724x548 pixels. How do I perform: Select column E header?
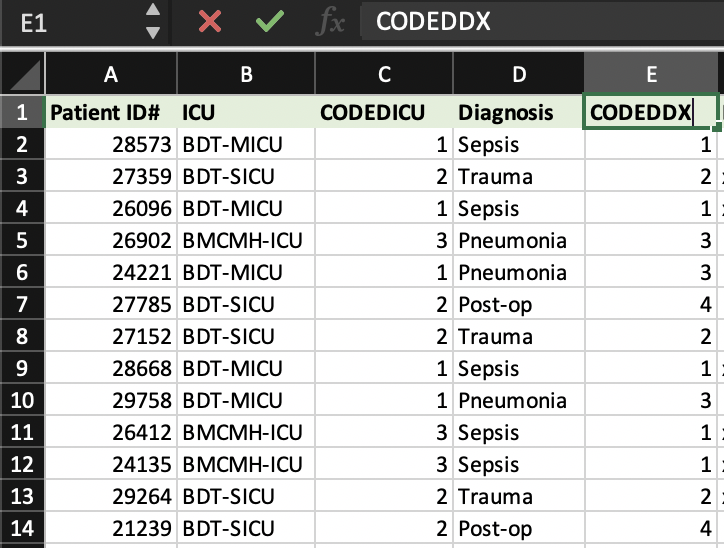tap(651, 74)
